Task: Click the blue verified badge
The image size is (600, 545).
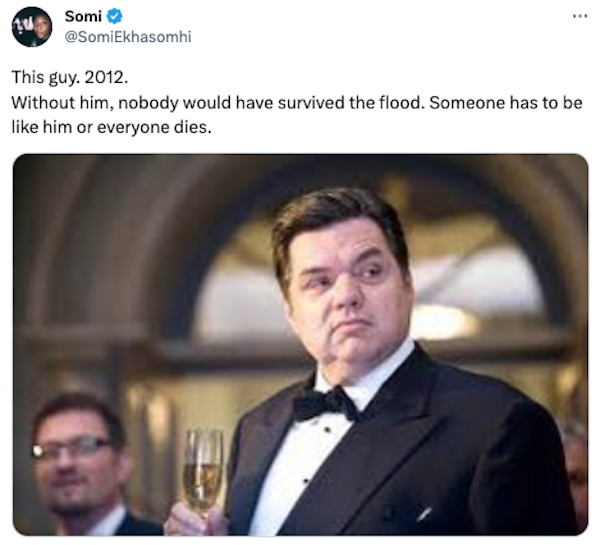Action: pos(115,16)
